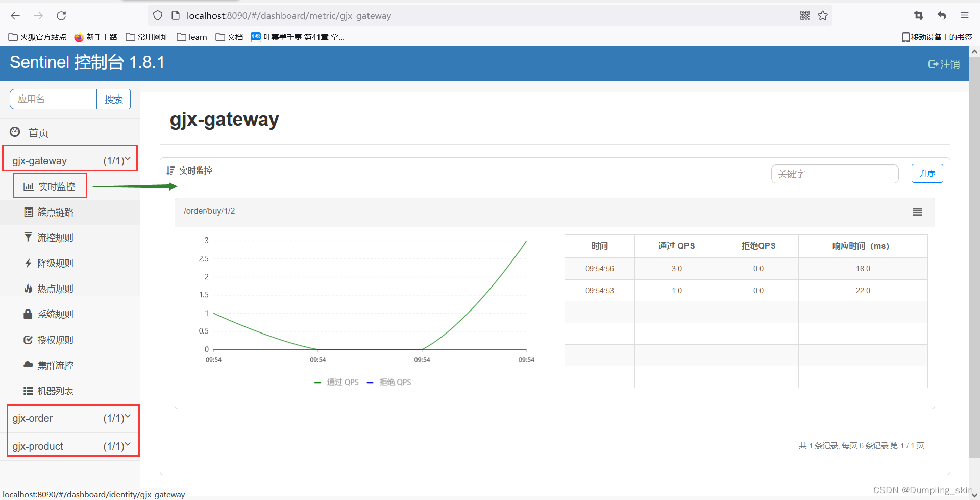Click the 09:54:56 time cell
The image size is (980, 500).
pos(600,269)
